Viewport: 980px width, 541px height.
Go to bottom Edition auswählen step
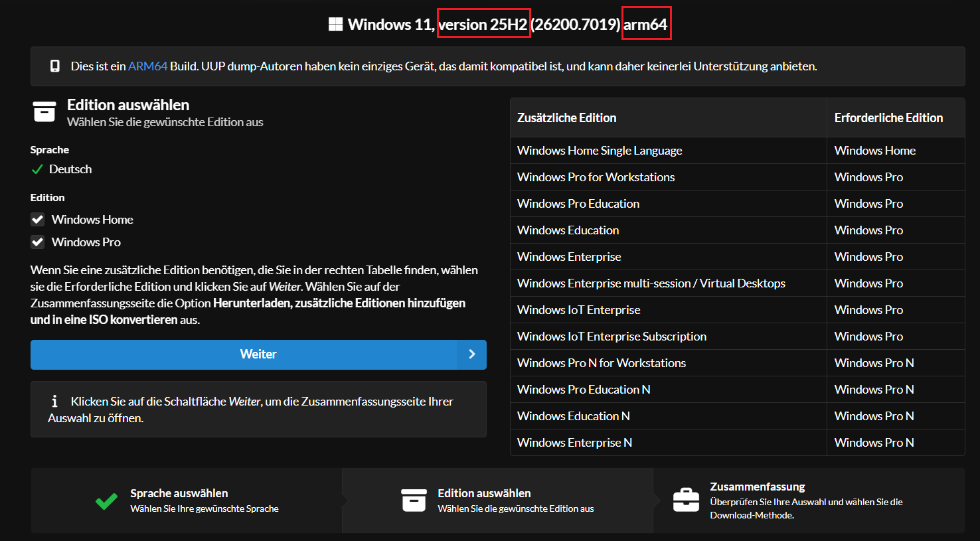point(497,501)
